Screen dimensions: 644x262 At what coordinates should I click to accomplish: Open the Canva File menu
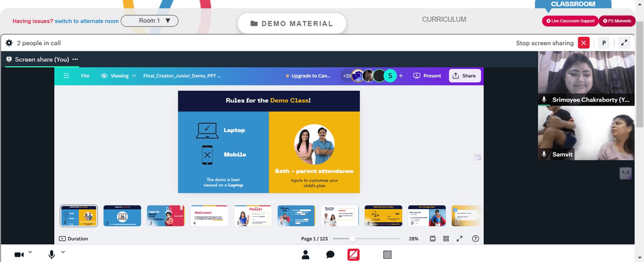point(85,76)
